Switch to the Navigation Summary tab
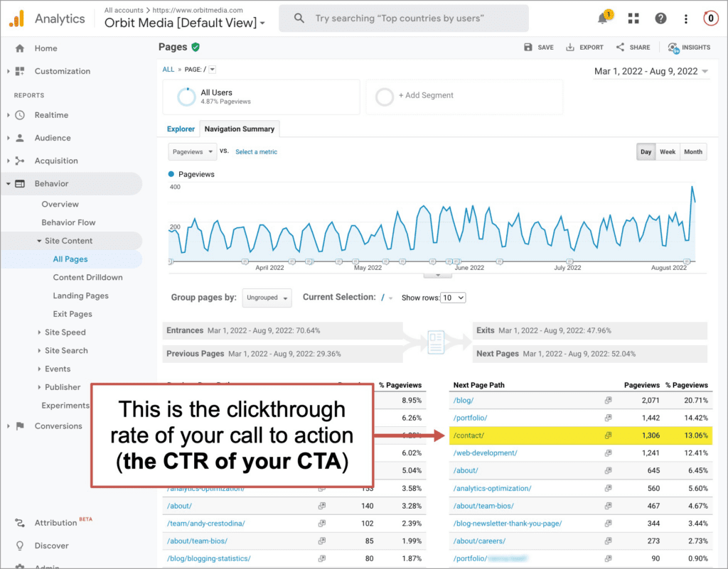This screenshot has width=728, height=569. point(240,129)
